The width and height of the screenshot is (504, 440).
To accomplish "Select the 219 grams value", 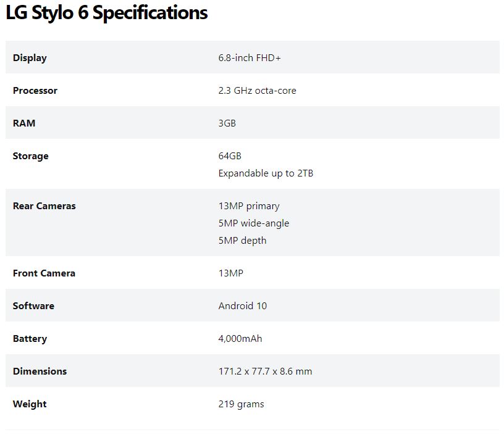I will [241, 404].
